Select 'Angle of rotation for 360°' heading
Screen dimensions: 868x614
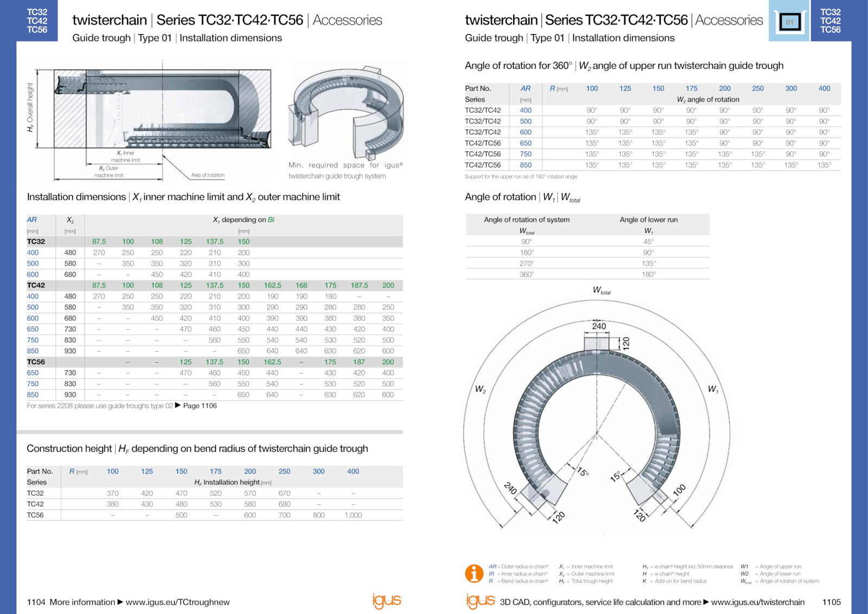tap(624, 66)
